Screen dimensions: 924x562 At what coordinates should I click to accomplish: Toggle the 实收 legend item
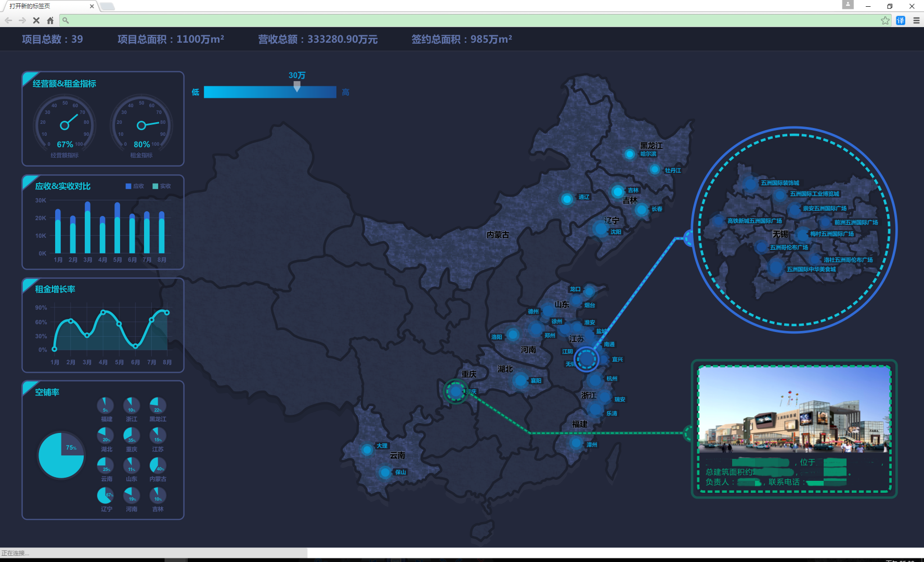pos(162,186)
